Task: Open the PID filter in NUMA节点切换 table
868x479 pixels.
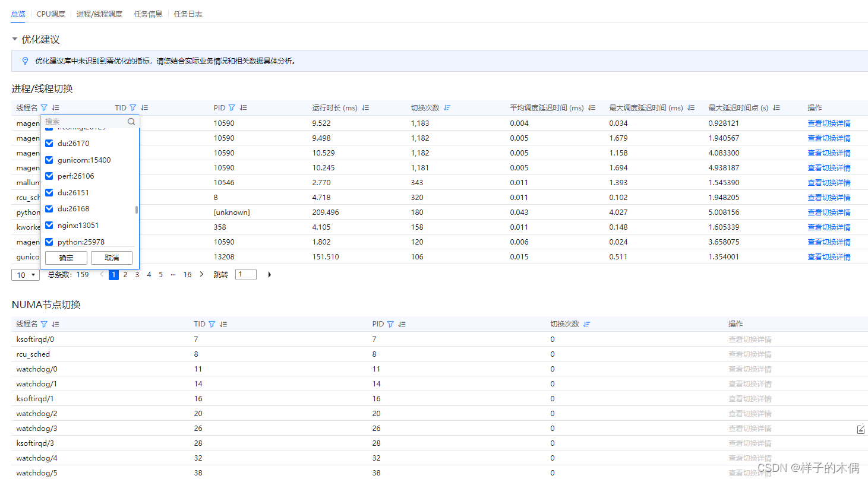Action: coord(390,324)
